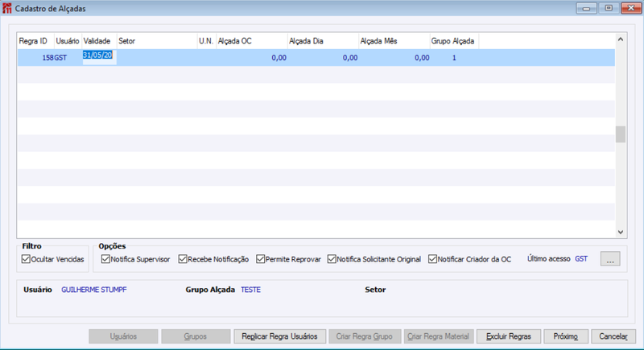The width and height of the screenshot is (644, 350).
Task: Click the application icon in title bar
Action: tap(7, 8)
